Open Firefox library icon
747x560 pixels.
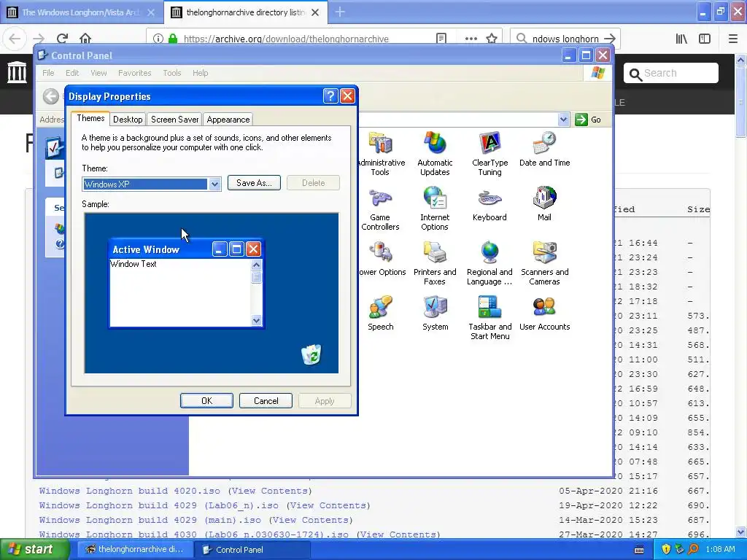click(681, 39)
